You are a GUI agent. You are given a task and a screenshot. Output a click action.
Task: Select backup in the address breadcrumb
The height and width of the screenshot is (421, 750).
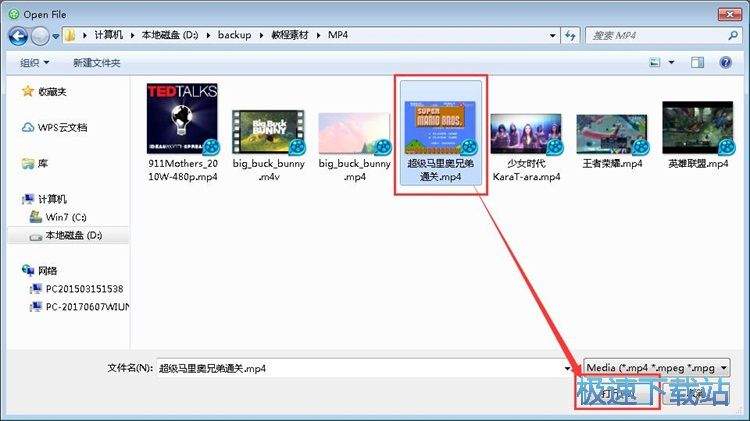pyautogui.click(x=234, y=35)
